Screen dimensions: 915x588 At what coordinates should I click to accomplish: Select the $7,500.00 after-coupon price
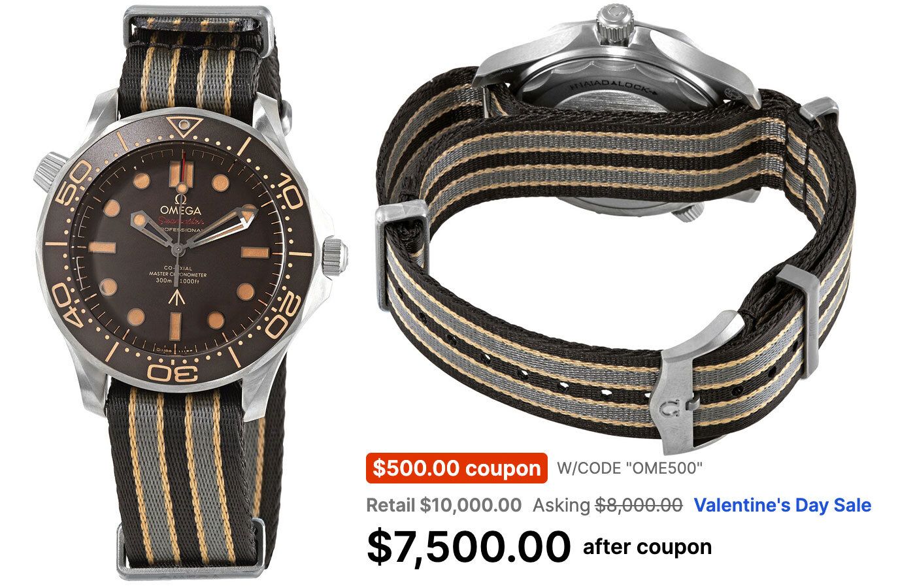469,547
